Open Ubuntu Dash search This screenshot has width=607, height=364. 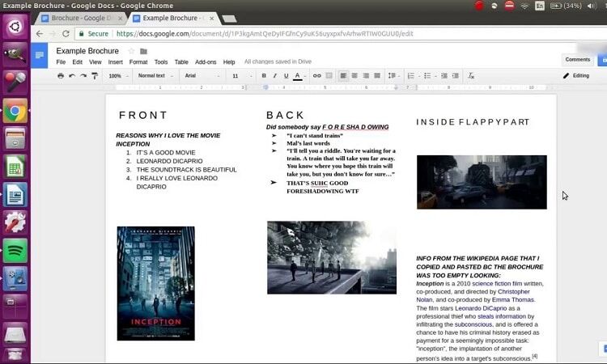[x=15, y=27]
